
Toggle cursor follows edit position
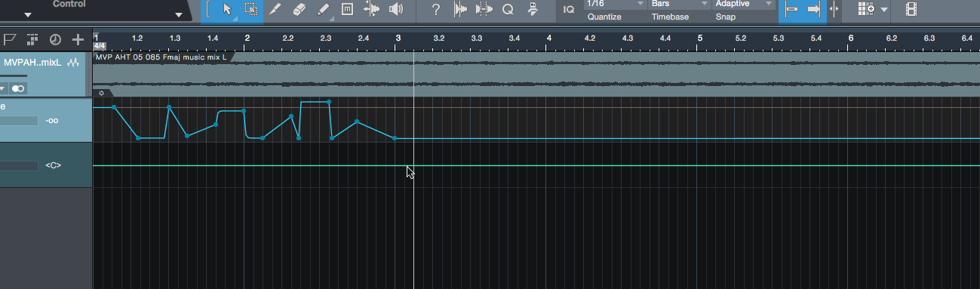pyautogui.click(x=834, y=10)
